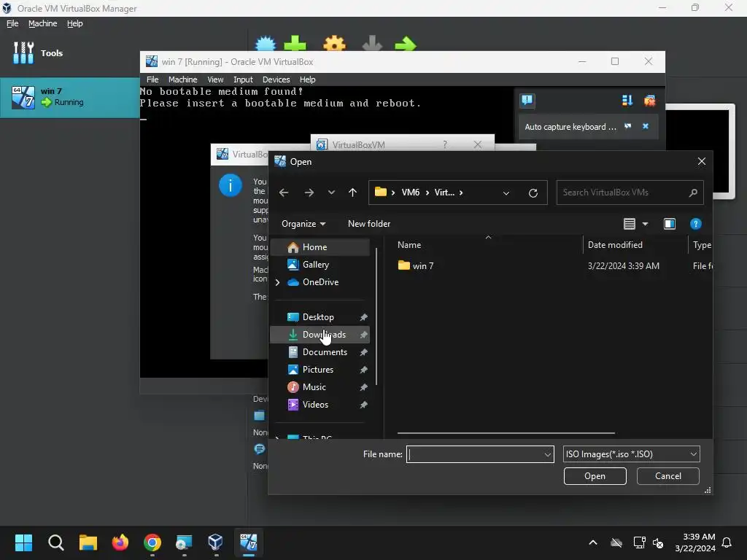Click the Back arrow in Open dialog
Viewport: 747px width, 560px height.
click(x=284, y=192)
